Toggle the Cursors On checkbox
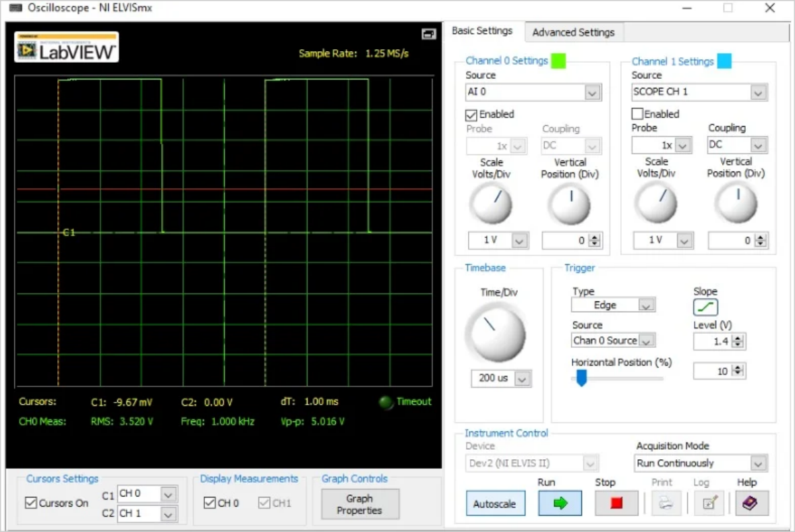The height and width of the screenshot is (532, 795). 31,502
